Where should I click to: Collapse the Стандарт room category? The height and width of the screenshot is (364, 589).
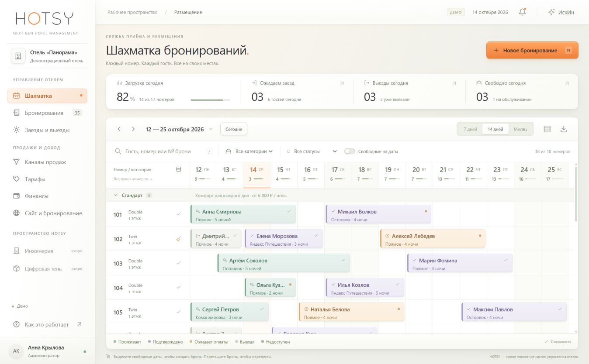point(116,195)
